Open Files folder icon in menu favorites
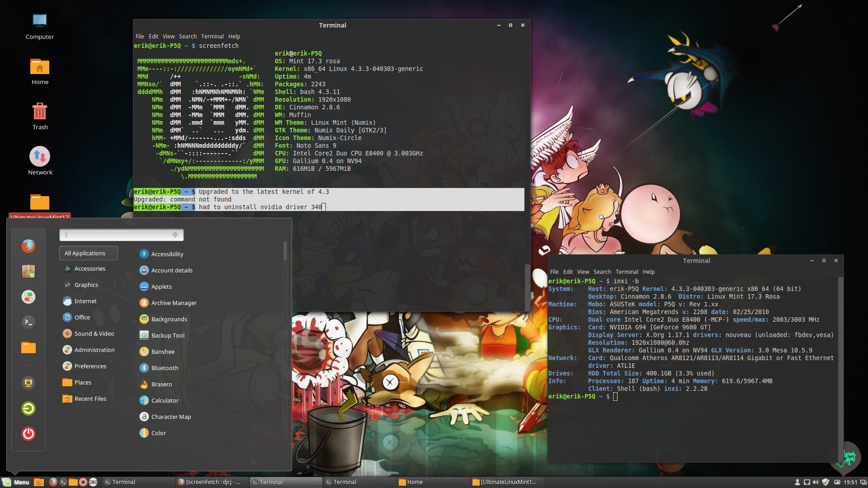This screenshot has width=868, height=488. coord(28,347)
